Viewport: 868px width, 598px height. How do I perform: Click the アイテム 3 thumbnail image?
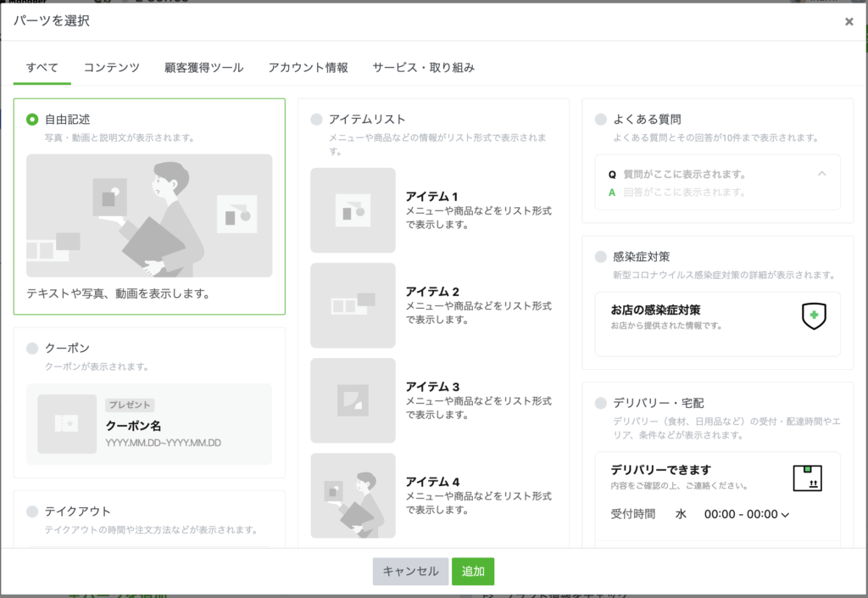pos(353,400)
